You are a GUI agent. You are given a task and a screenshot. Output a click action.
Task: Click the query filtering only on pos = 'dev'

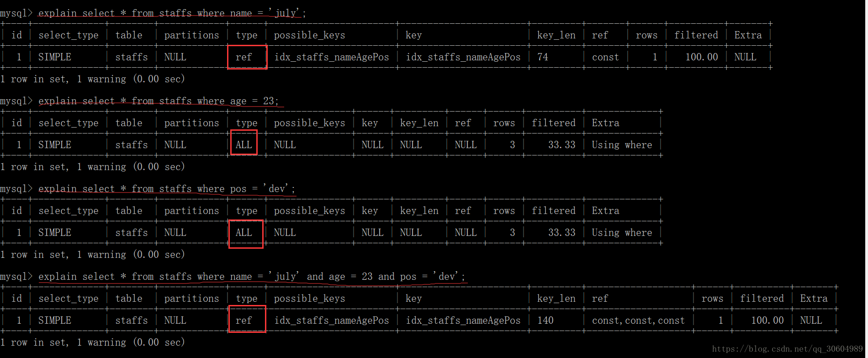[x=166, y=188]
